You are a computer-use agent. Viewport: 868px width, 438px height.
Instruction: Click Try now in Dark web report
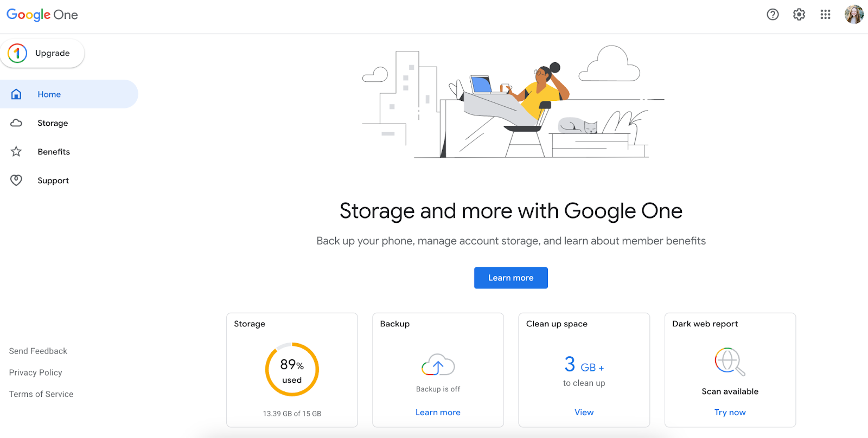[730, 413]
